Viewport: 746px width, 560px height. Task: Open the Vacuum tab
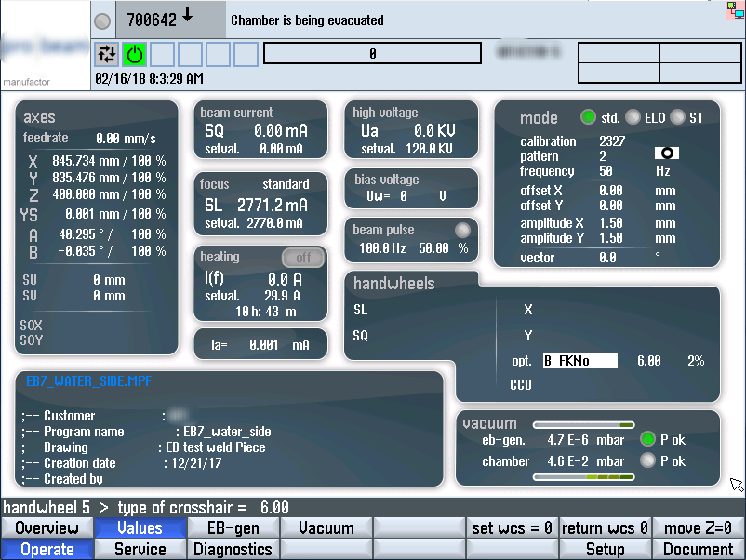[x=326, y=528]
